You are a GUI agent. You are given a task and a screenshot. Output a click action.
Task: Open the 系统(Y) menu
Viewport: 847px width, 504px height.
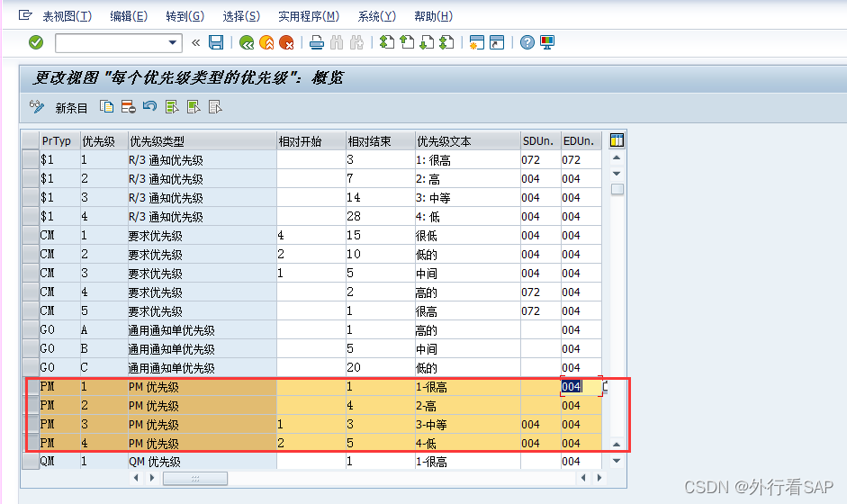tap(377, 16)
